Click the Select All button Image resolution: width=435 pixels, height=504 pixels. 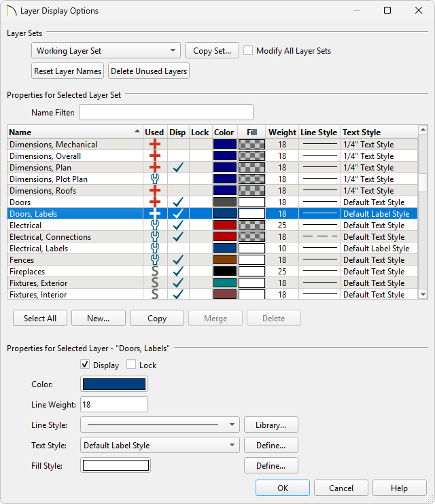[x=40, y=318]
